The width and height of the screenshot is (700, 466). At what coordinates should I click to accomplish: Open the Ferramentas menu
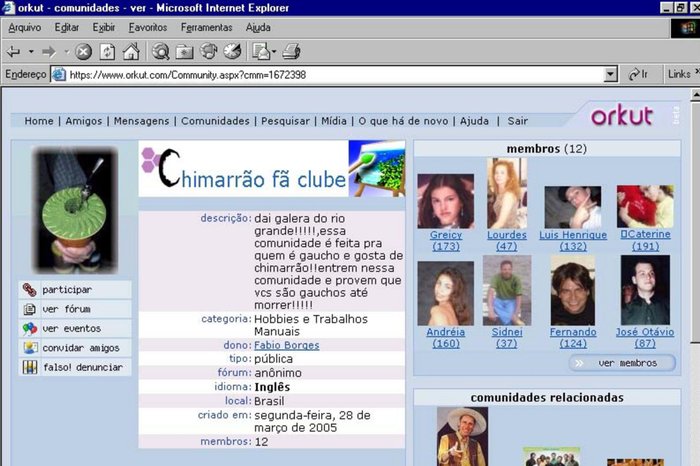tap(206, 27)
